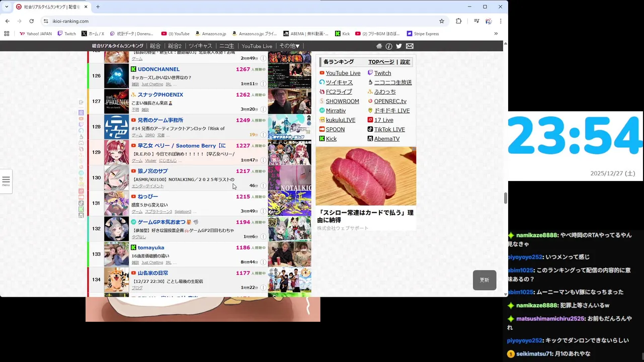Screen dimensions: 644x362
Task: Open options for tomayuka row
Action: [x=263, y=262]
